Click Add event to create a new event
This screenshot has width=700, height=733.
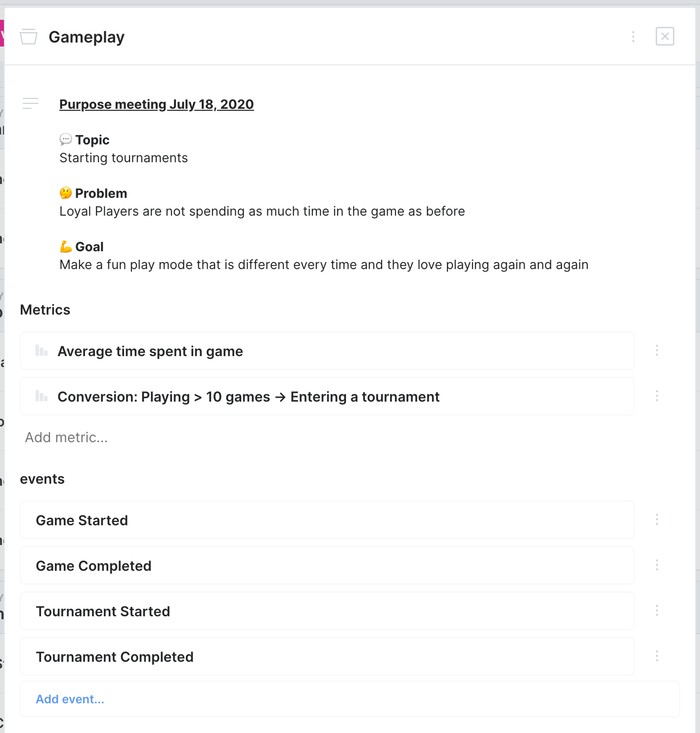(70, 699)
